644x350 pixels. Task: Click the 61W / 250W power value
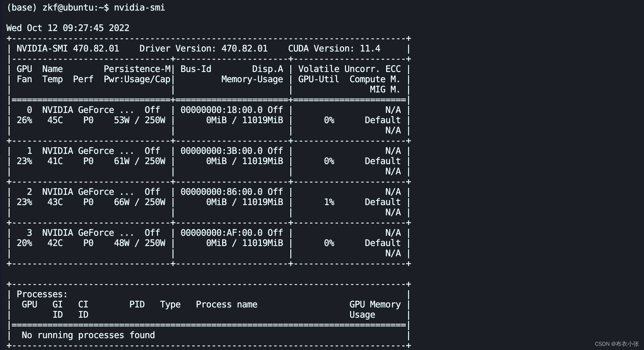140,161
